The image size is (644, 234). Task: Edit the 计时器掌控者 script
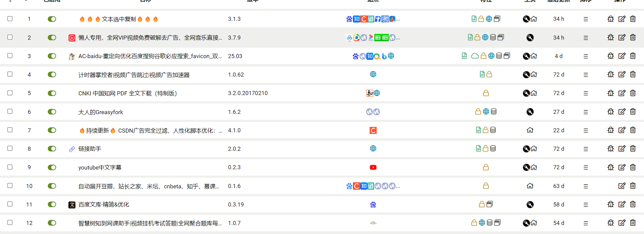[x=622, y=74]
